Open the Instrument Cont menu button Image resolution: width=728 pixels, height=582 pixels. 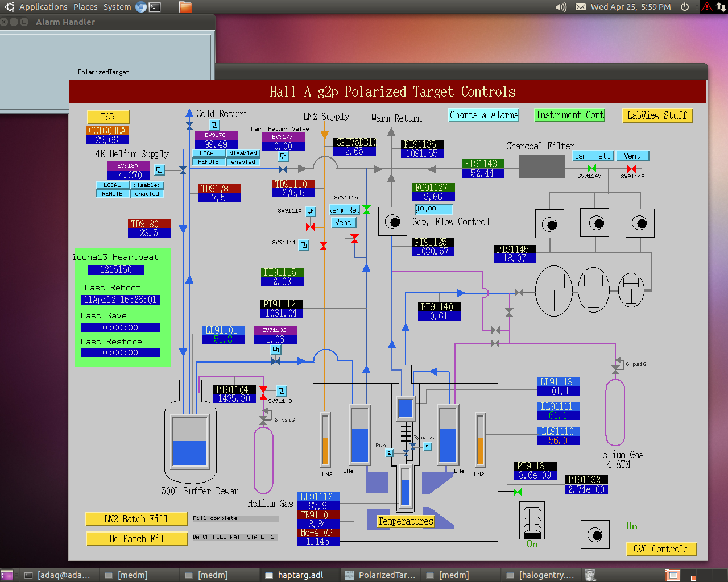(570, 115)
